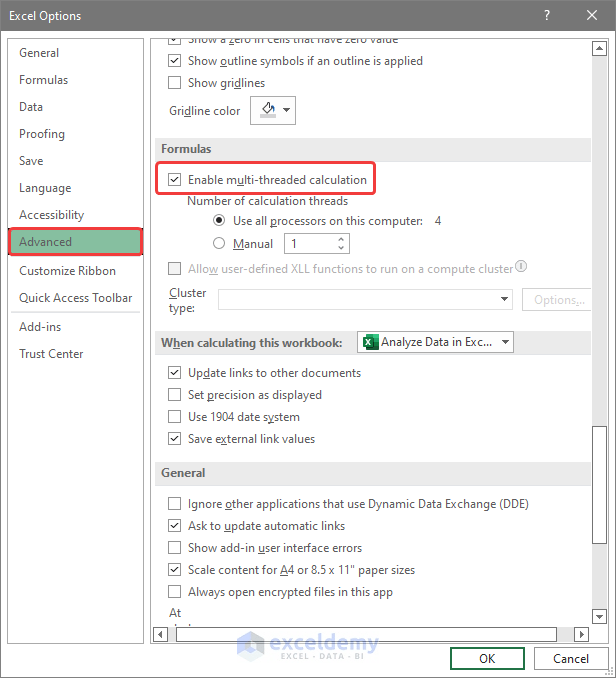The width and height of the screenshot is (616, 678).
Task: Increase the Manual thread count with up arrow
Action: coord(341,239)
